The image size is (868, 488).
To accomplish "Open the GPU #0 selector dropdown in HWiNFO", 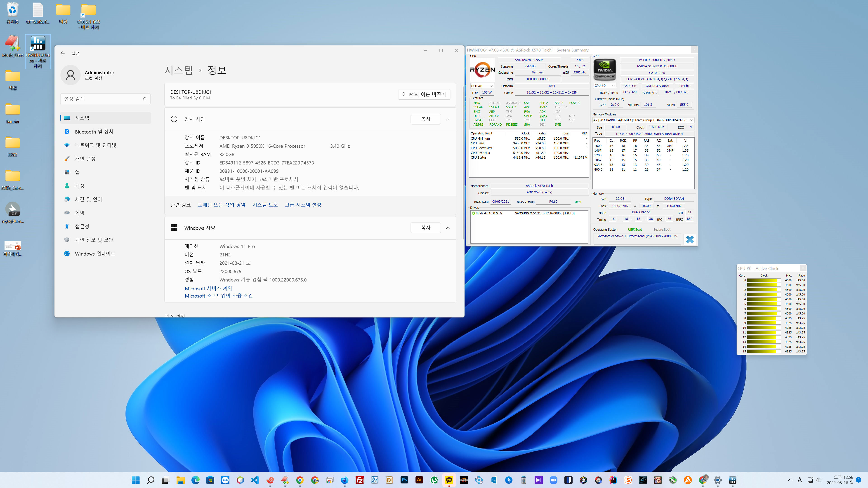I will pos(604,86).
